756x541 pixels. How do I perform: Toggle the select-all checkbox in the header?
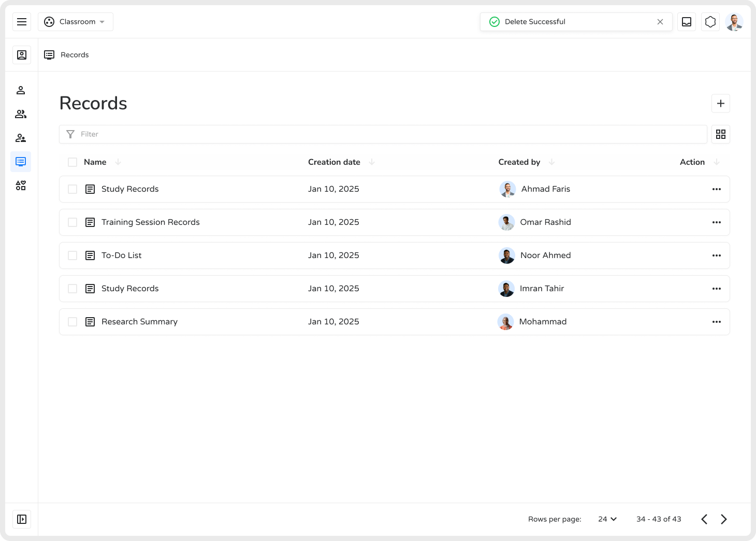72,162
